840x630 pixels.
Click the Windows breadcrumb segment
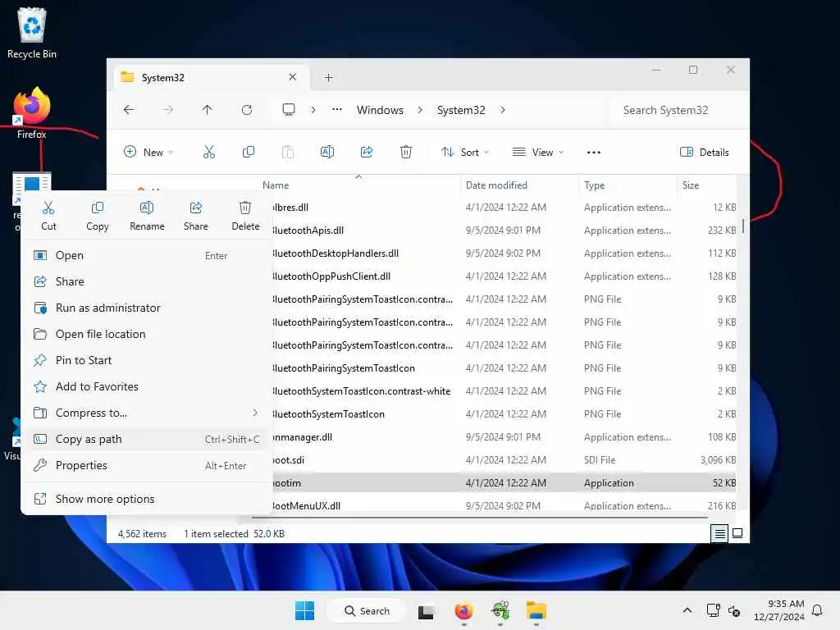tap(380, 110)
